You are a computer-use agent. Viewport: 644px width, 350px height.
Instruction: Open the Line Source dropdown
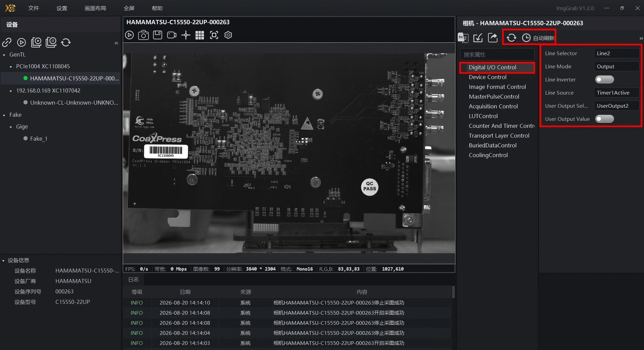(x=616, y=93)
